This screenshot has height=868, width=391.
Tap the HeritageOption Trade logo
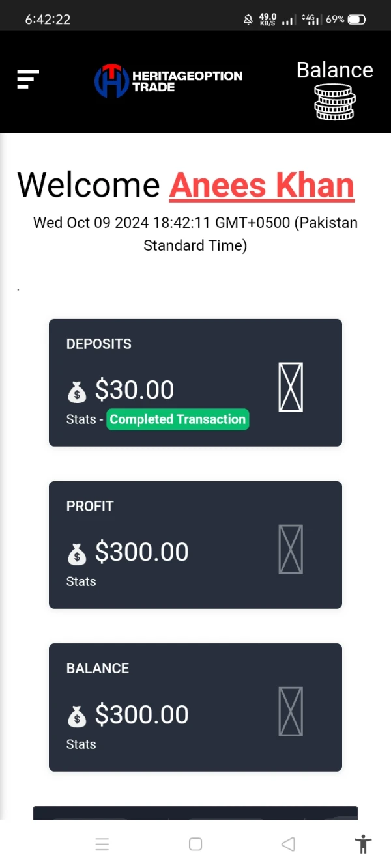tap(168, 81)
